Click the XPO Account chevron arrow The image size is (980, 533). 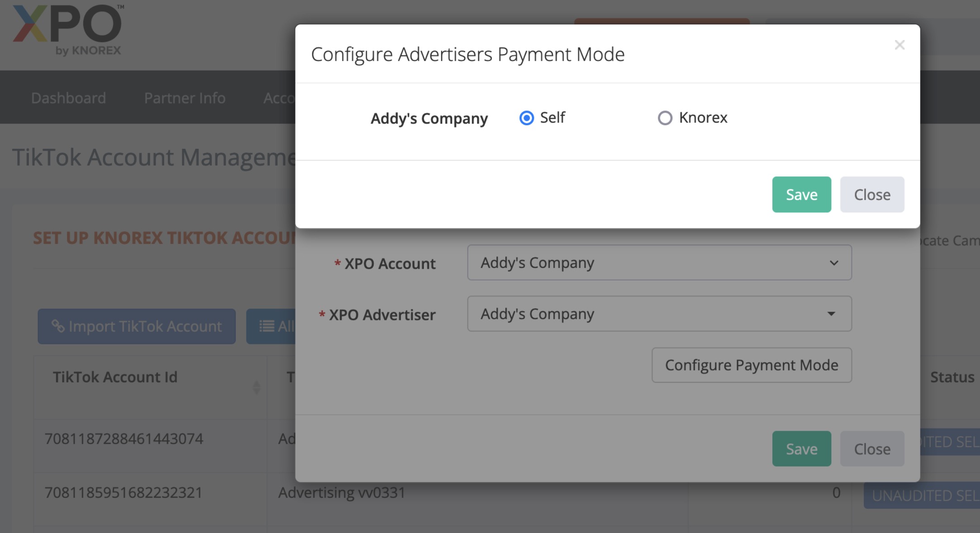[834, 263]
